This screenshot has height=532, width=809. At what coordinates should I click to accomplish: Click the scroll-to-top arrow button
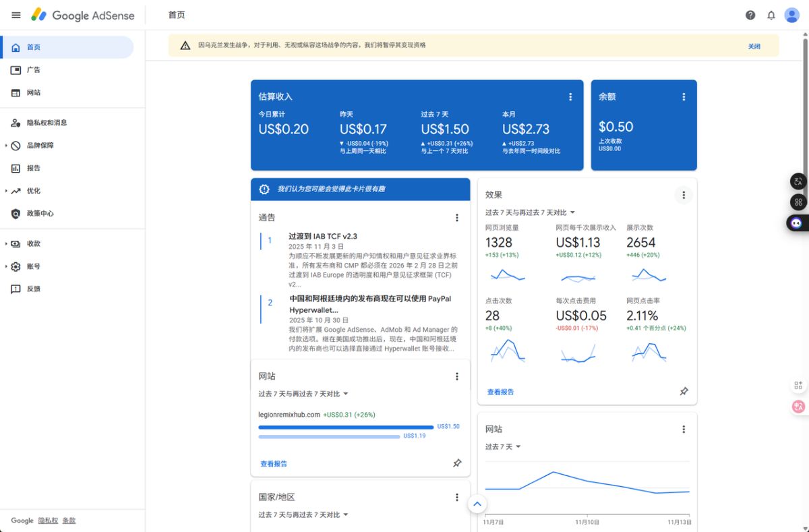tap(477, 504)
